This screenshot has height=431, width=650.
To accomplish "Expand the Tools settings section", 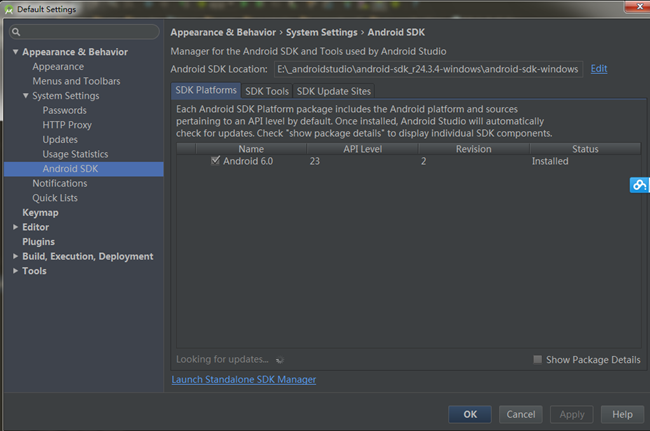I will click(15, 271).
